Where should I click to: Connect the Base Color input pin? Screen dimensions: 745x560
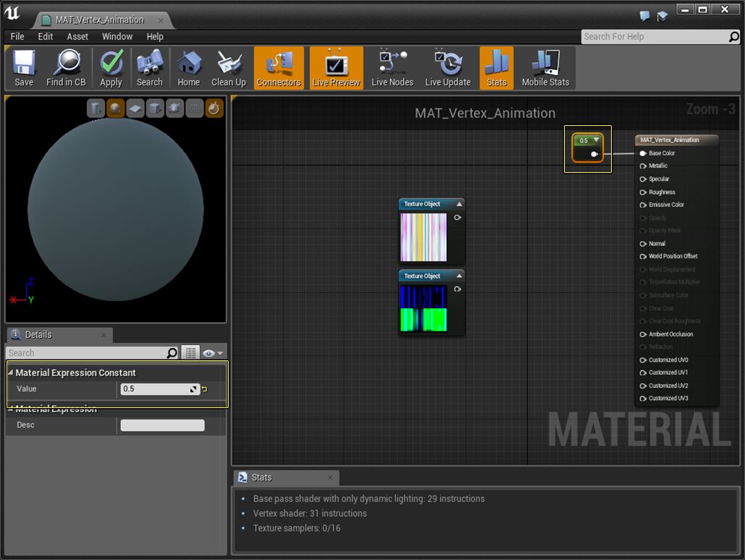[641, 153]
